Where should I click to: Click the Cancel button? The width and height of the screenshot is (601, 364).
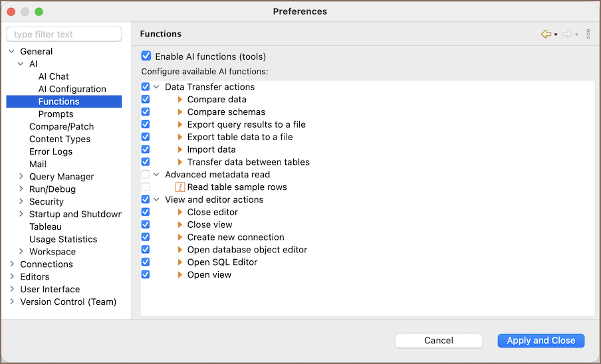(x=439, y=341)
